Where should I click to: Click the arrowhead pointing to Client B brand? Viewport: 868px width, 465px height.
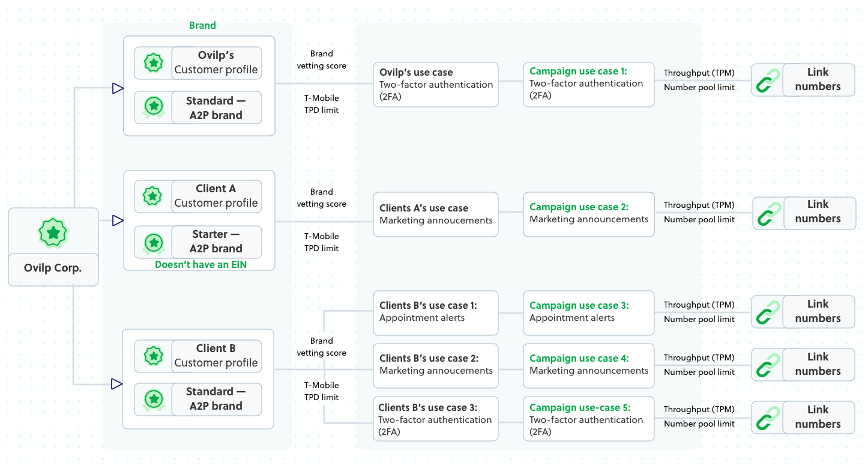coord(117,383)
